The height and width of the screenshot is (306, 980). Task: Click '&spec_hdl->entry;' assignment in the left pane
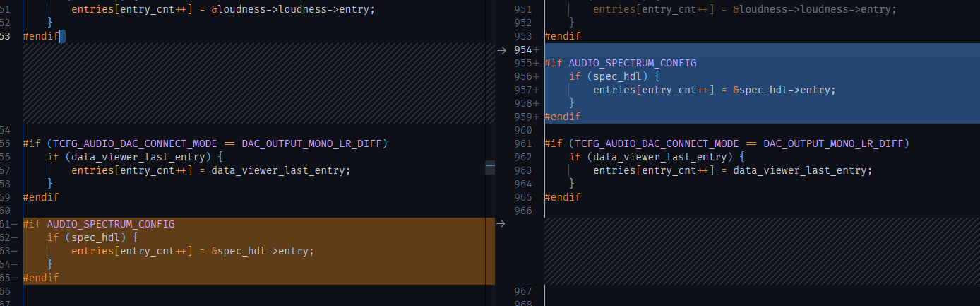193,251
